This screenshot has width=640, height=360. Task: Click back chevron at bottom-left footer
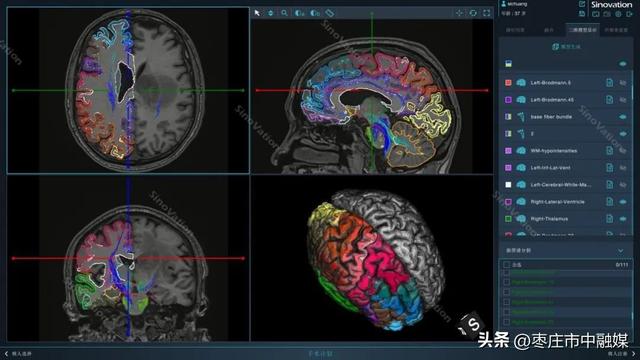pyautogui.click(x=6, y=353)
